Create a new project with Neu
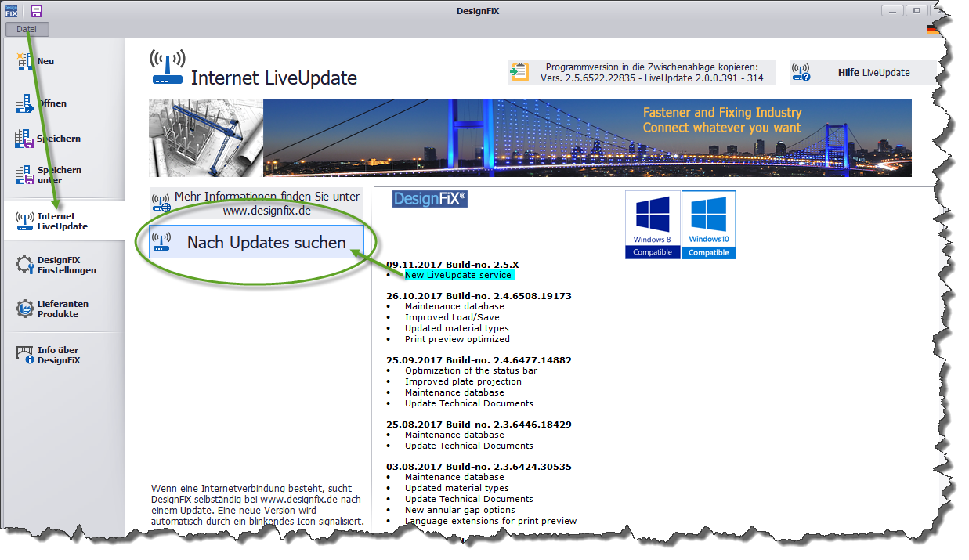Viewport: 969px width, 560px height. 63,61
